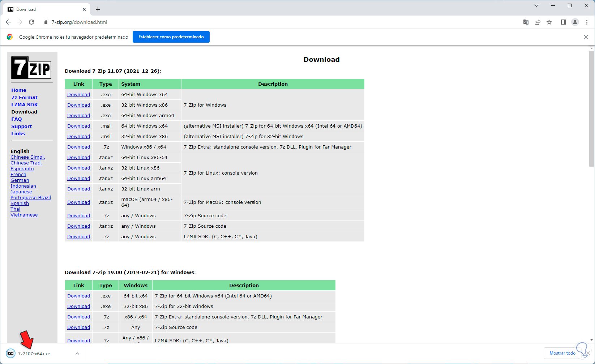Download the .7z 7-Zip Source code (21.07)
The height and width of the screenshot is (364, 595).
pyautogui.click(x=78, y=215)
